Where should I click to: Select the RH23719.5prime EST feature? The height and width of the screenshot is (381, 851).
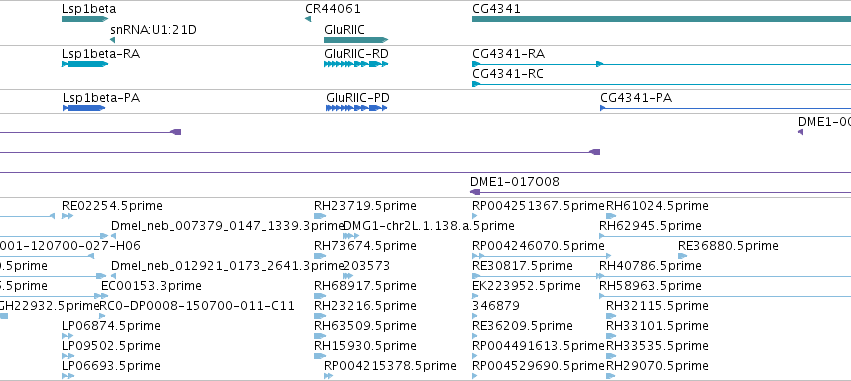[x=320, y=216]
